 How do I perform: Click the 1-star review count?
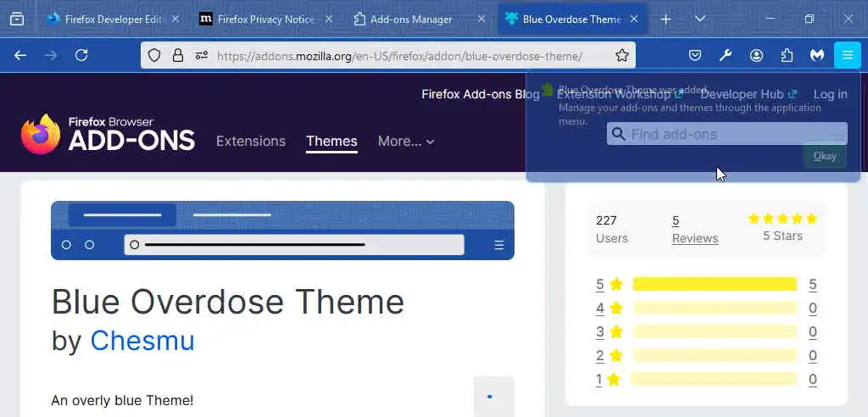pyautogui.click(x=813, y=380)
